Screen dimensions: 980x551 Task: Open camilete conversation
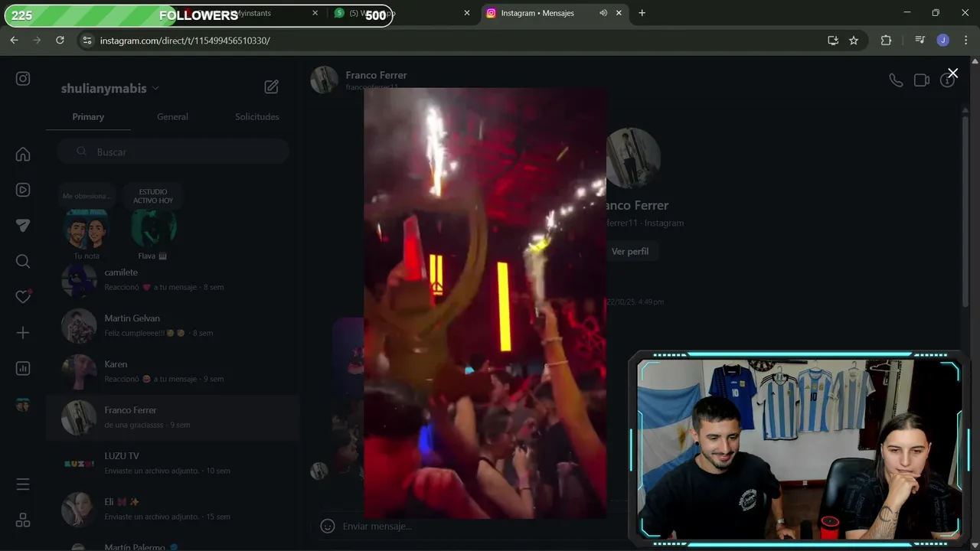[x=173, y=279]
